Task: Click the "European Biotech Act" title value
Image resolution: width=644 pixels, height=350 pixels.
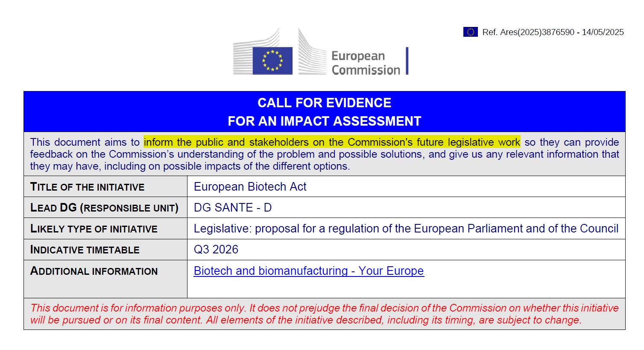Action: coord(250,187)
